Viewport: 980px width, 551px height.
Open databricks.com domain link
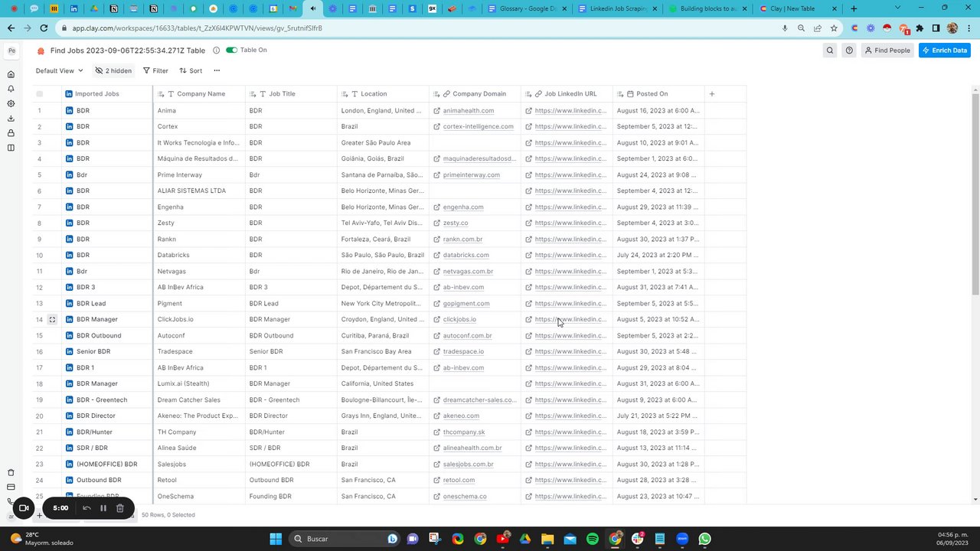click(x=465, y=256)
